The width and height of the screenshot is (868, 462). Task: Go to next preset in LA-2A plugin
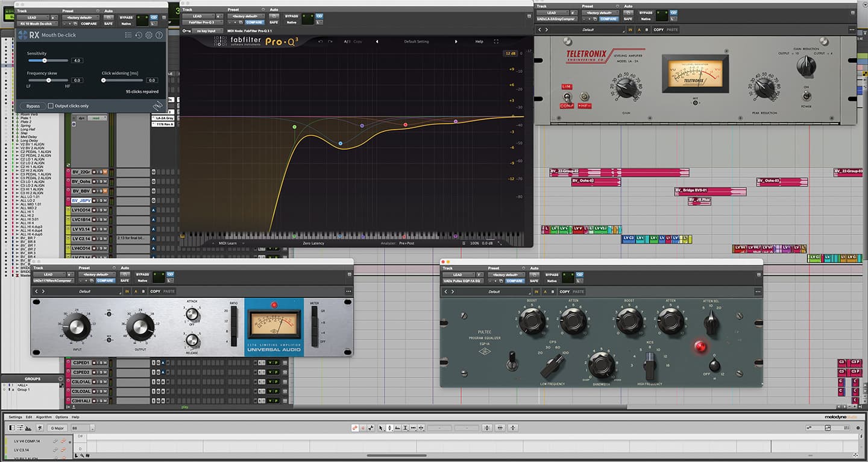(547, 30)
